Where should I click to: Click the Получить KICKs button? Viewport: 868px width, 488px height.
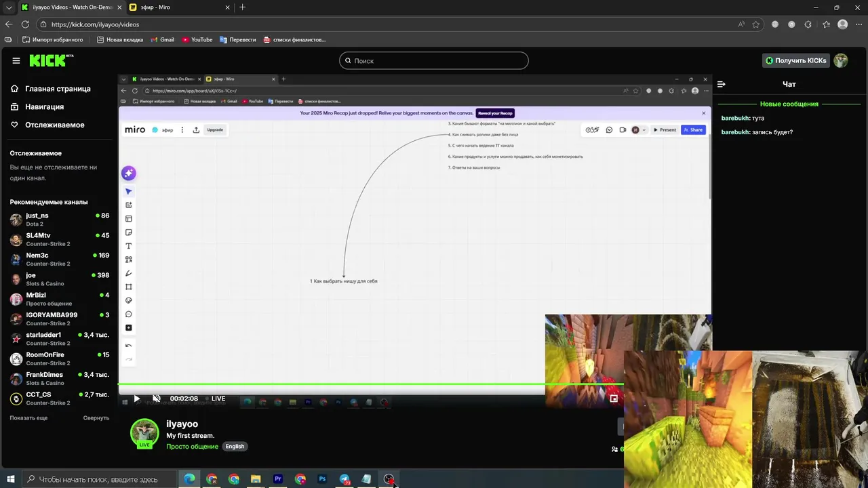(x=796, y=60)
